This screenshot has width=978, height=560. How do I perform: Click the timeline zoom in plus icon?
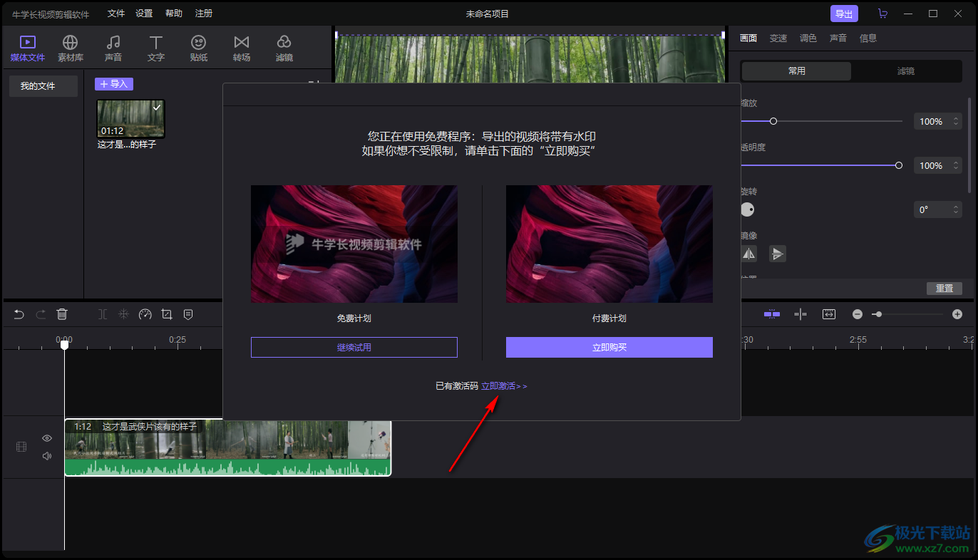(957, 314)
